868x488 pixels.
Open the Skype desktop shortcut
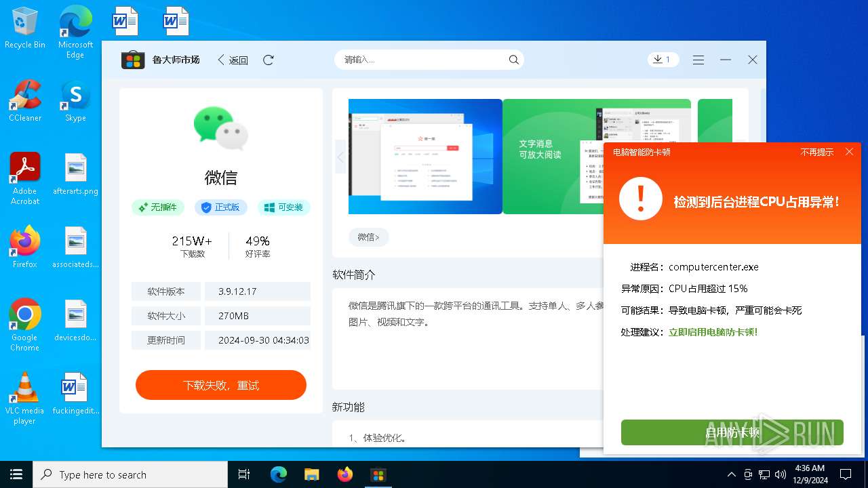[x=75, y=101]
